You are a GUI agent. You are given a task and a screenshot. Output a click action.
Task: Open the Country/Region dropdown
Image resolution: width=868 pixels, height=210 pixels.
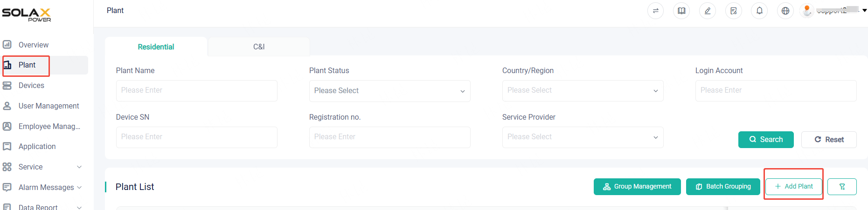tap(583, 91)
